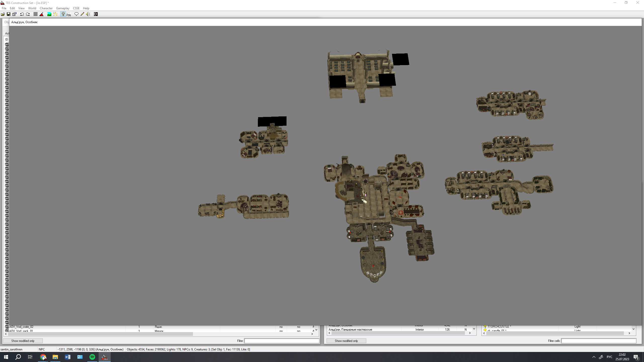
Task: Open the Landscape editing tool
Action: (x=49, y=14)
